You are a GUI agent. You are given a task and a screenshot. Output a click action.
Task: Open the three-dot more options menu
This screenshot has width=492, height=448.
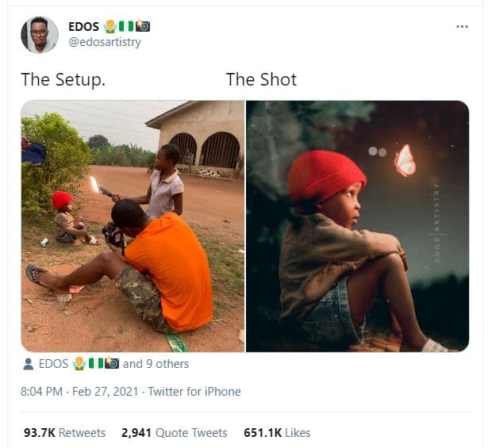(x=462, y=27)
